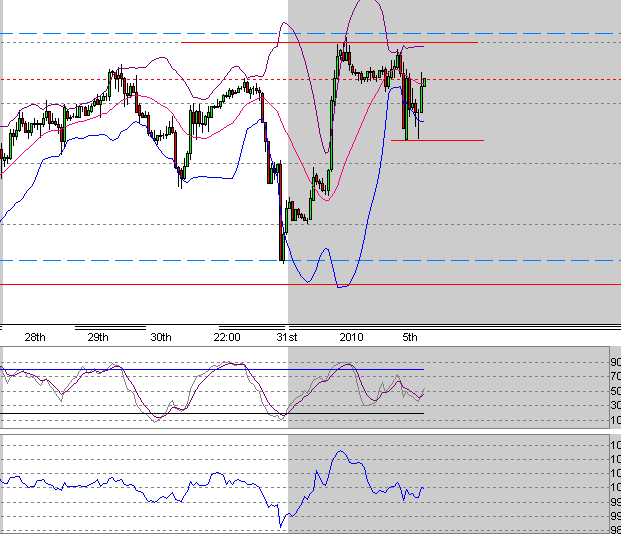Click the 98 label on bottom indicator scale
621x536 pixels.
pyautogui.click(x=615, y=530)
